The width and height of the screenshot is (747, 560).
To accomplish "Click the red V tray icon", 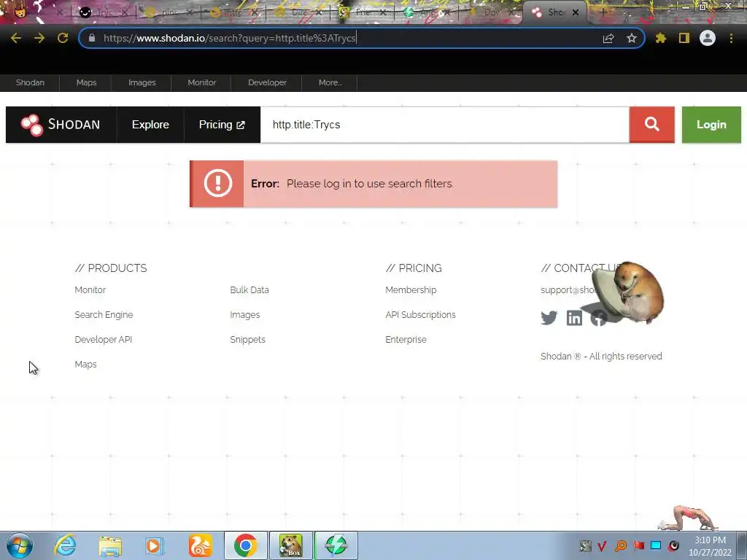I will pos(602,545).
